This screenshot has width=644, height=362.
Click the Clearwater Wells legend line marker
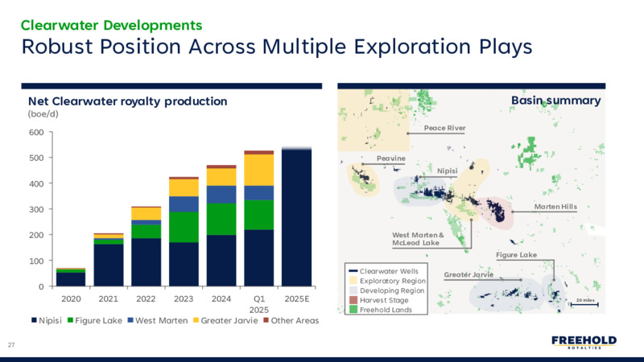353,271
